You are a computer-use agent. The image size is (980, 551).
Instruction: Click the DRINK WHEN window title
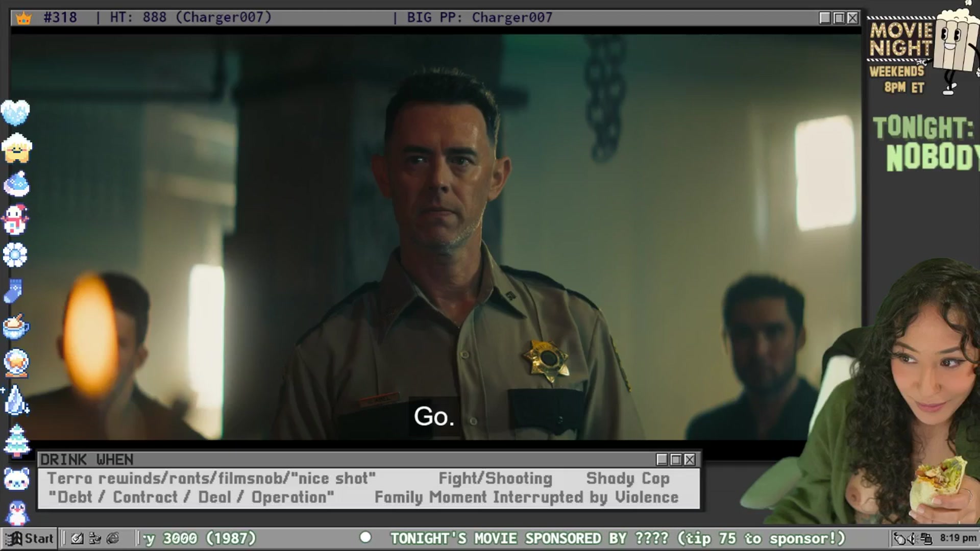point(87,460)
